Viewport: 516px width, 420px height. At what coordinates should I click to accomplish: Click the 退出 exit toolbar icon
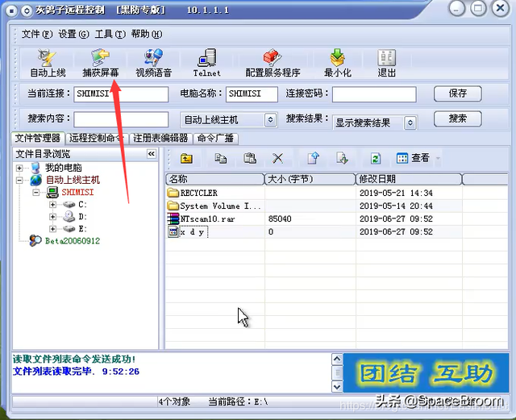[x=387, y=64]
